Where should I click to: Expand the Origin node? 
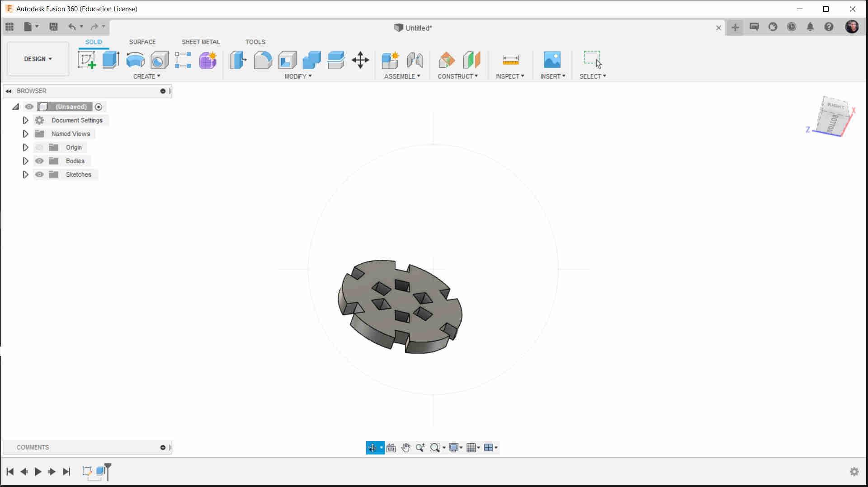point(25,147)
